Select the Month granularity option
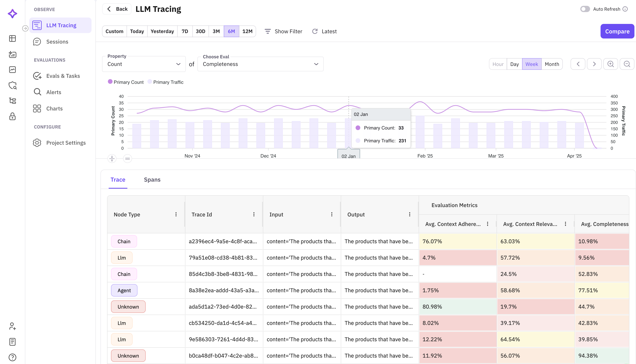The height and width of the screenshot is (364, 636). point(552,64)
